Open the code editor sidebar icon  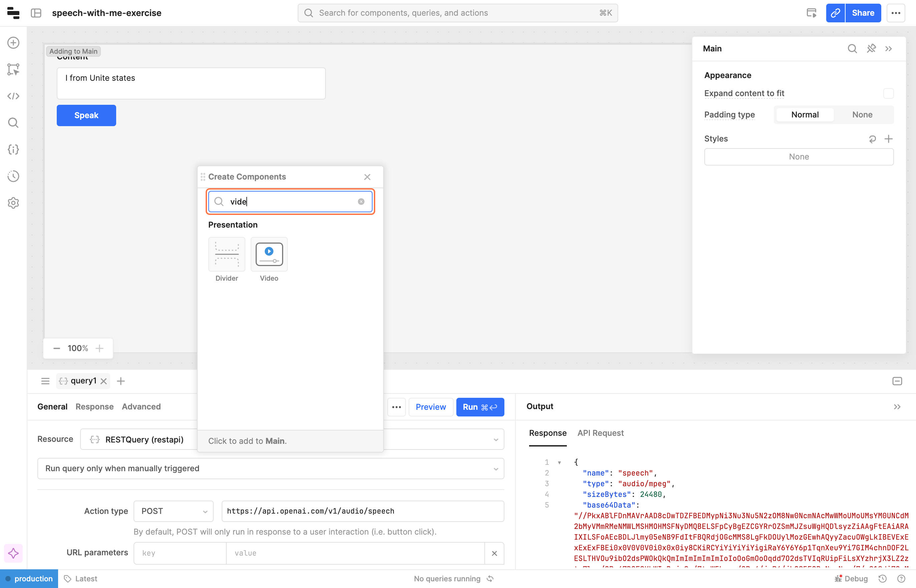click(13, 96)
